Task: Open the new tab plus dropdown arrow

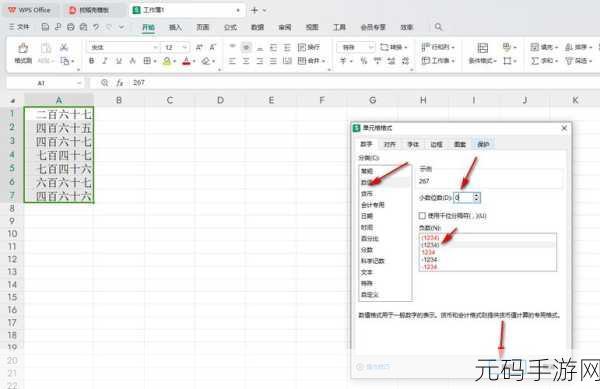Action: coord(264,10)
